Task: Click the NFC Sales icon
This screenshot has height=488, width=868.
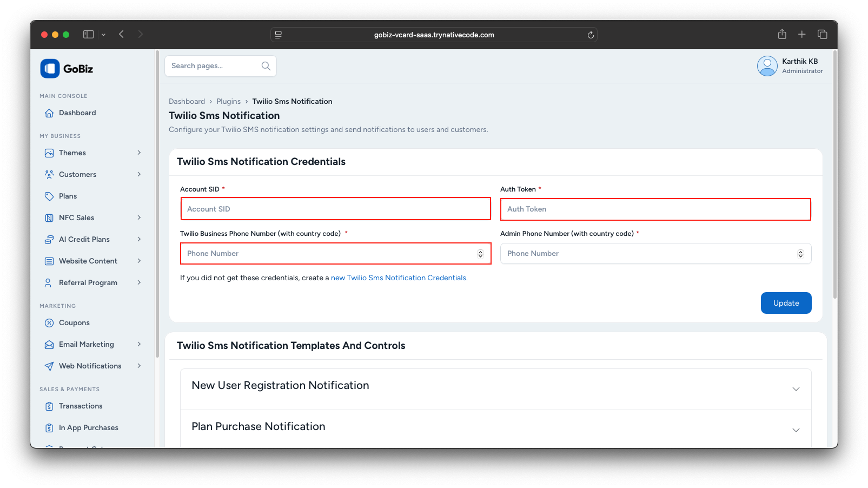Action: (49, 218)
